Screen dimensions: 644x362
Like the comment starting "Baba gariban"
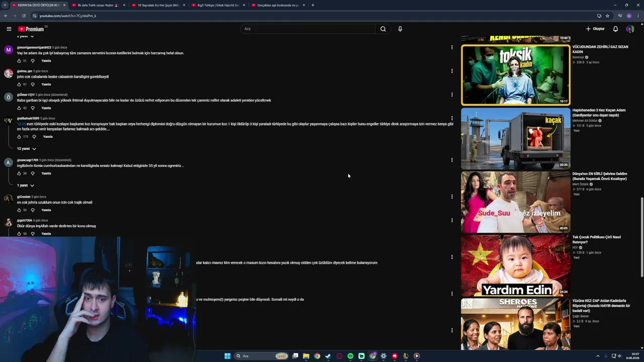(19, 108)
